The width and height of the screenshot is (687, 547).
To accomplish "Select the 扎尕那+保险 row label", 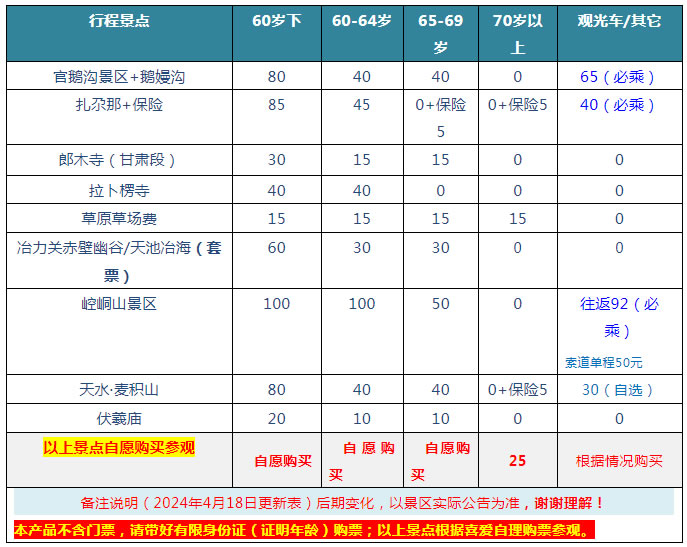I will 119,104.
